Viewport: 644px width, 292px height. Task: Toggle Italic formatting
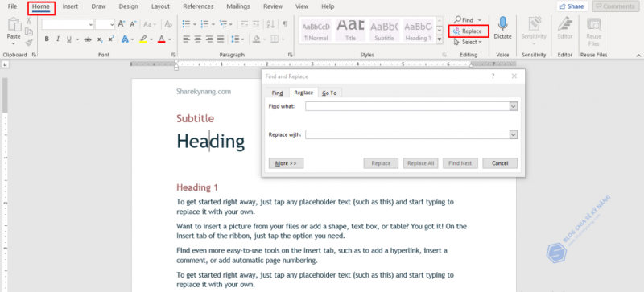pyautogui.click(x=57, y=39)
